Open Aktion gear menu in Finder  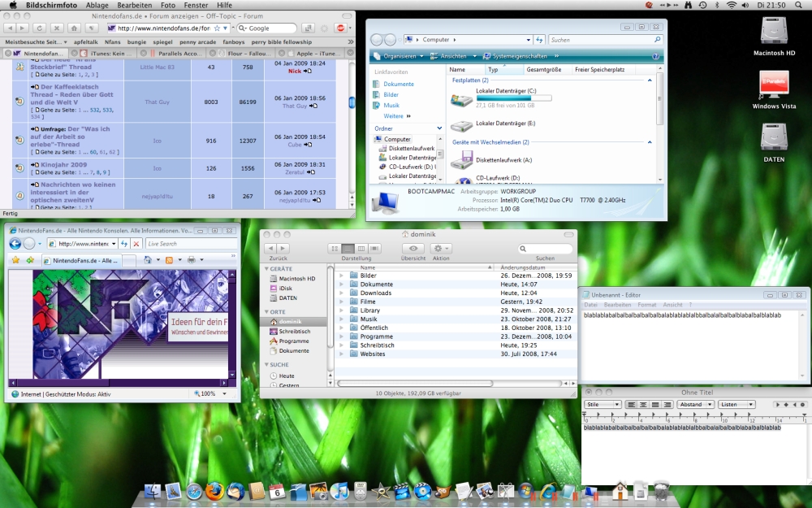pos(441,248)
